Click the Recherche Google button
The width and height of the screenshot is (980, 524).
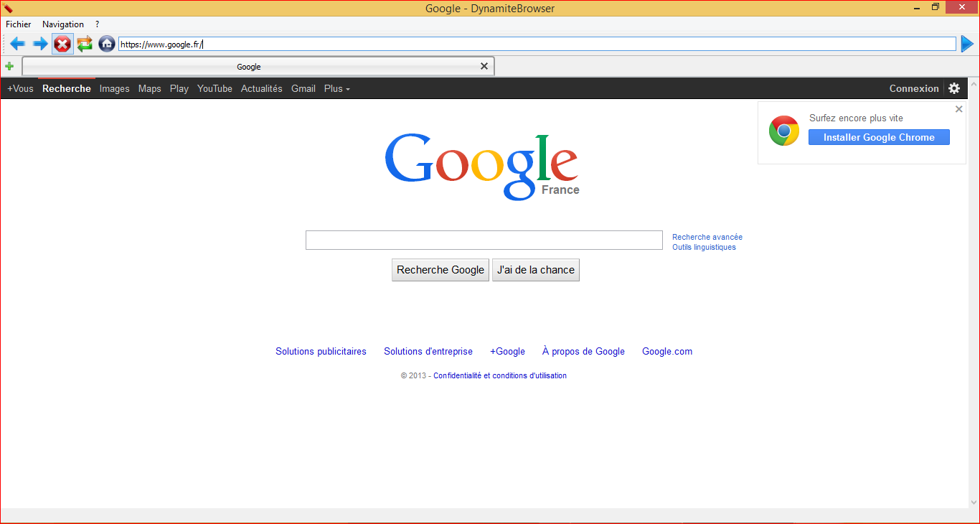[440, 269]
